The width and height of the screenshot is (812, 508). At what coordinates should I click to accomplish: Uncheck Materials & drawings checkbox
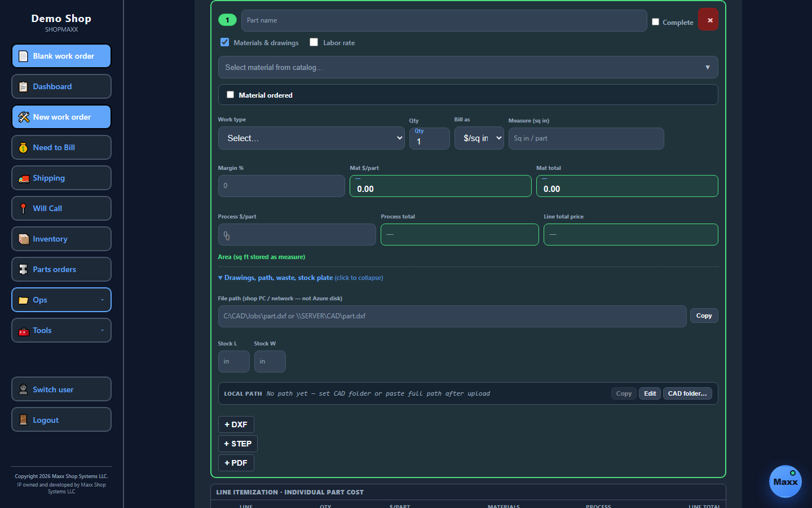point(224,42)
